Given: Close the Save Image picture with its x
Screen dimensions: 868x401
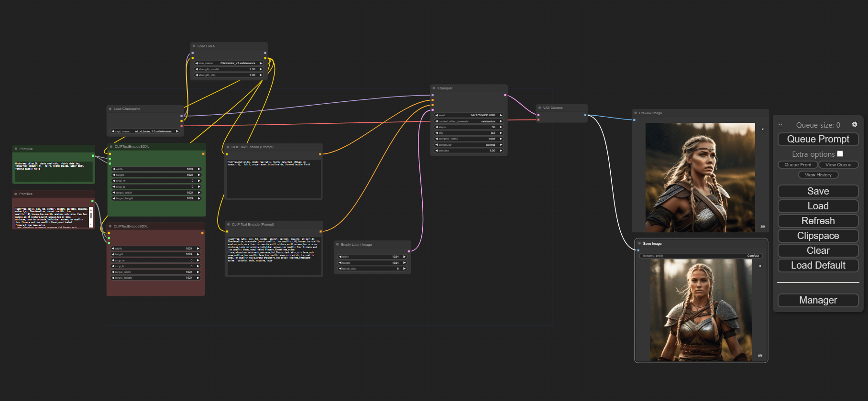Looking at the screenshot, I should point(760,266).
